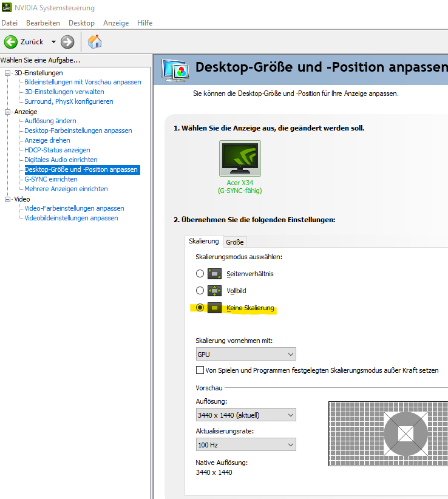
Task: Select the Keine Skalierung radio button
Action: pos(200,308)
